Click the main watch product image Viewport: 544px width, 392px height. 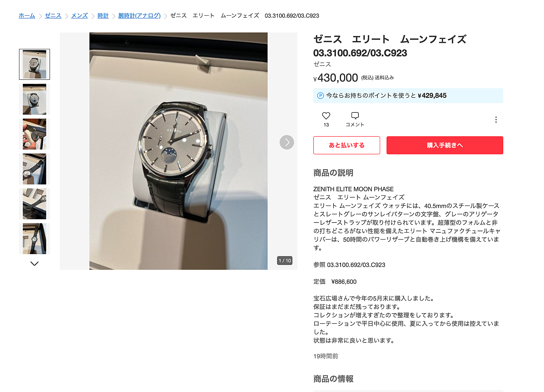(x=178, y=151)
